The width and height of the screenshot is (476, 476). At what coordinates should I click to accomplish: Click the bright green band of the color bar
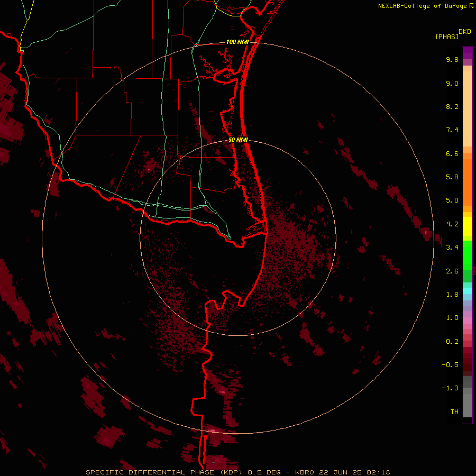click(467, 256)
